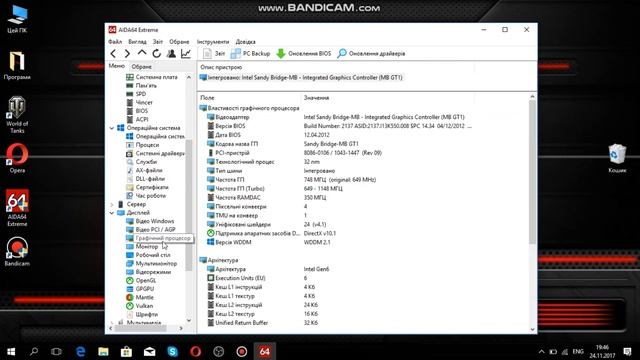The width and height of the screenshot is (640, 360).
Task: Click the Звіт report button
Action: [x=214, y=53]
